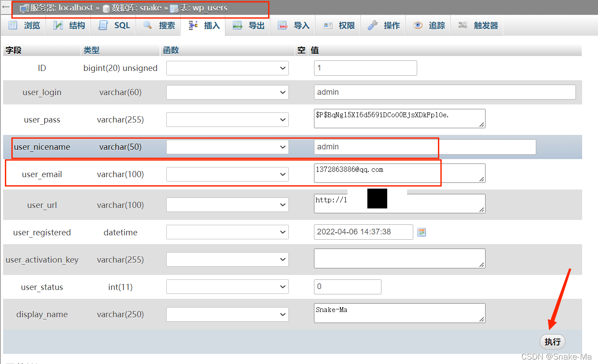Click the 执行 (Go) button
Screen dimensions: 598x364
pyautogui.click(x=553, y=342)
